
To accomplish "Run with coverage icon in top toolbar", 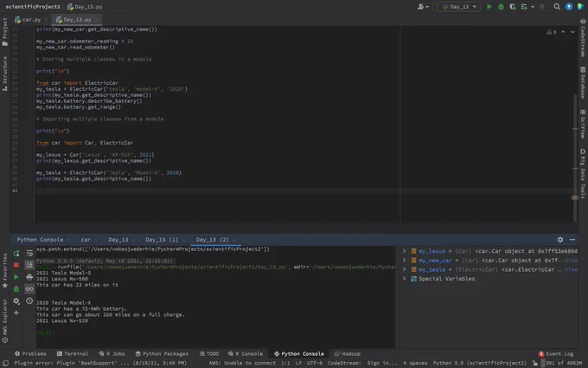I will point(512,7).
